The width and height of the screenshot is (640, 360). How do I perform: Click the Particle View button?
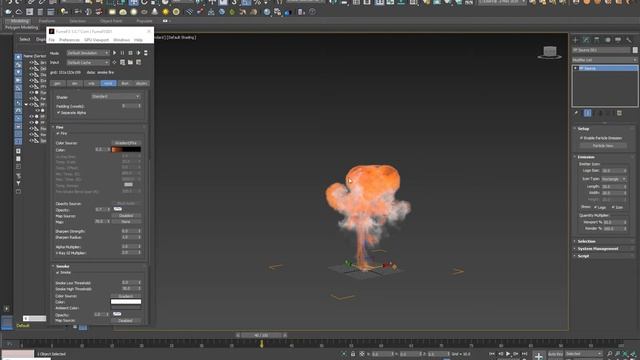click(x=603, y=146)
